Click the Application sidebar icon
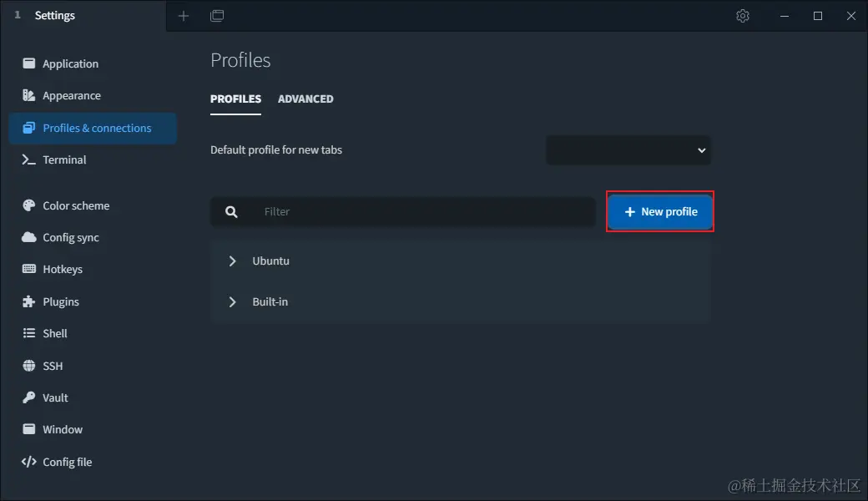Screen dimensions: 868x501 28,63
